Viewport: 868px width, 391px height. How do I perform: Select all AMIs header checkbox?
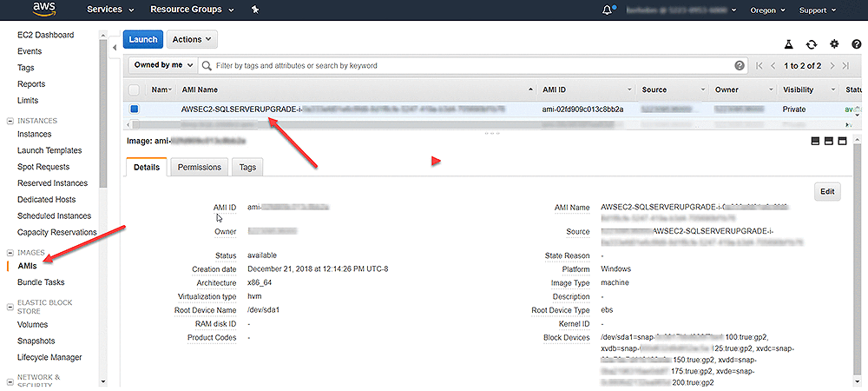[x=134, y=89]
